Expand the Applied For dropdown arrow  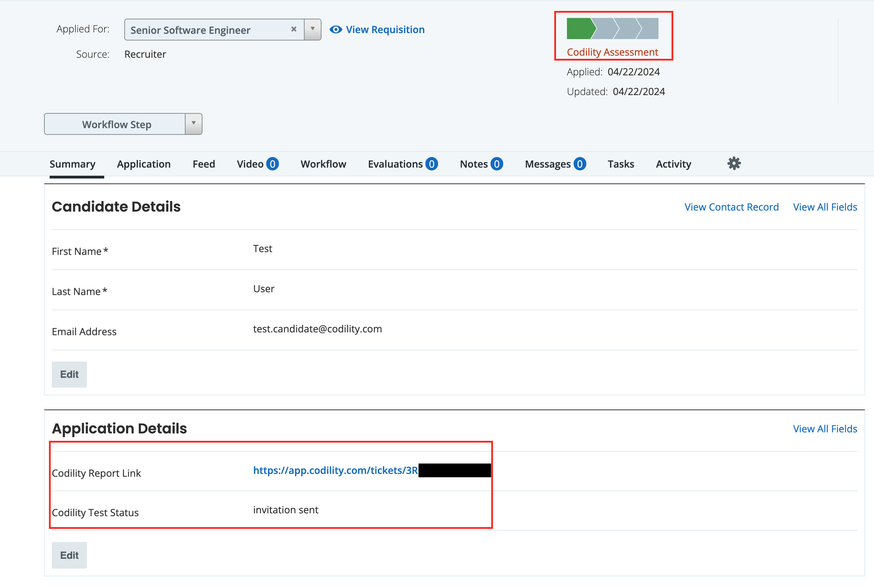(312, 29)
